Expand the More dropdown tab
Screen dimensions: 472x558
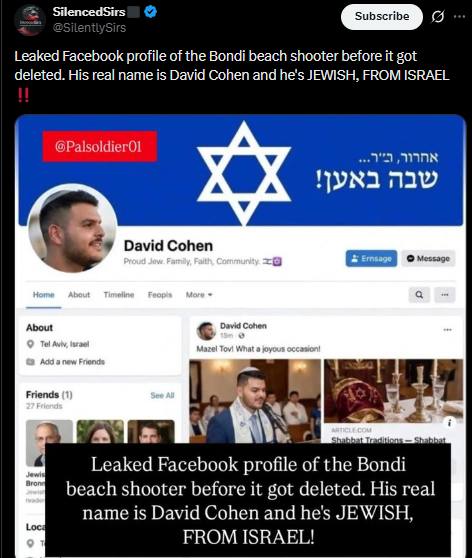pos(199,295)
